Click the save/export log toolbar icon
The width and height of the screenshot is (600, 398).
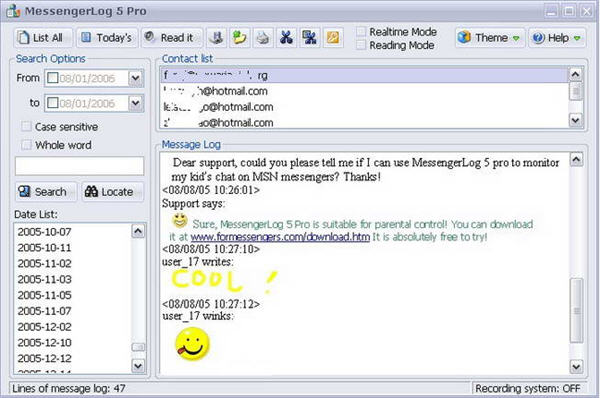[217, 38]
